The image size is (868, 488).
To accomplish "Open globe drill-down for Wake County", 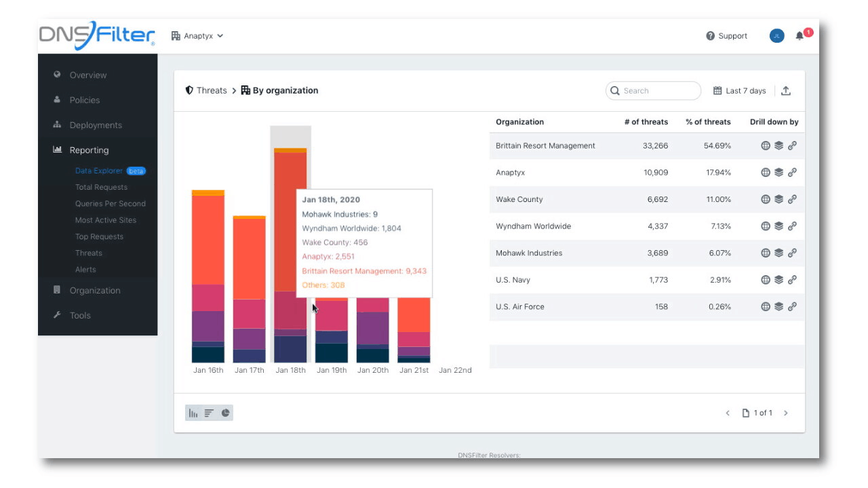I will pyautogui.click(x=766, y=199).
